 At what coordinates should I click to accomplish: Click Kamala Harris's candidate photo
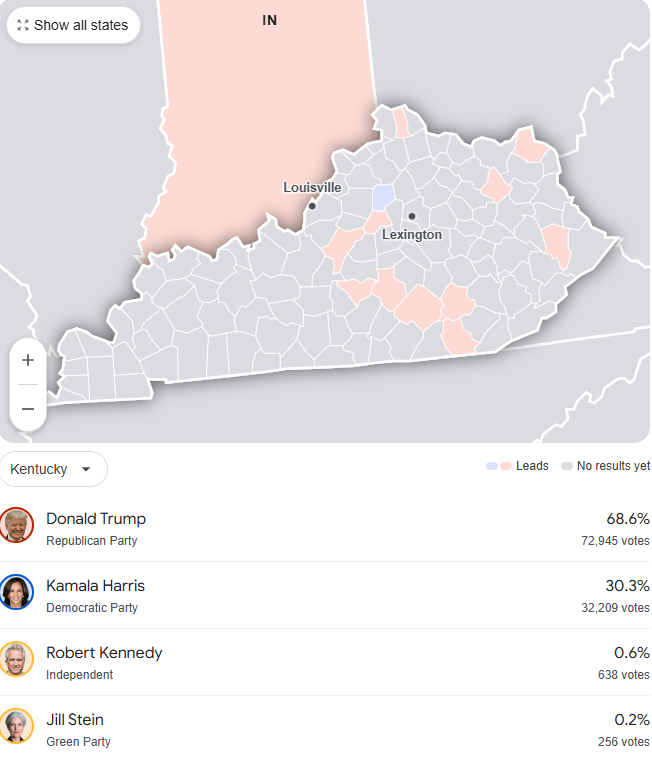point(17,592)
